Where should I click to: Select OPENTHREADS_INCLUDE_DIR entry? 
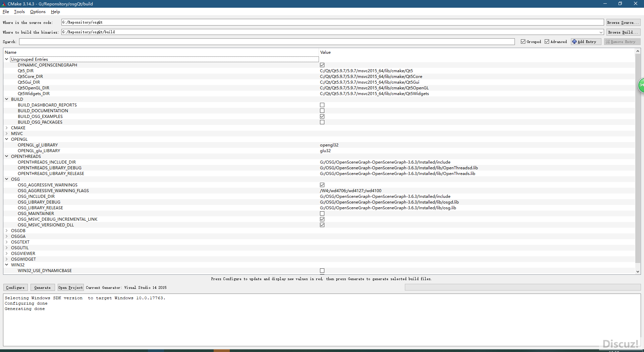47,162
